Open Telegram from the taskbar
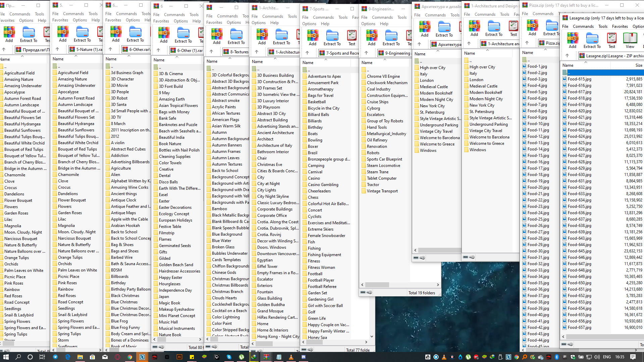This screenshot has width=644, height=362. click(55, 357)
